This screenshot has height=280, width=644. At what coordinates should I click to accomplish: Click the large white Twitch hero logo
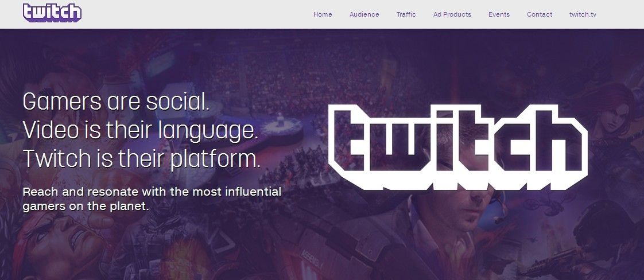(x=458, y=147)
